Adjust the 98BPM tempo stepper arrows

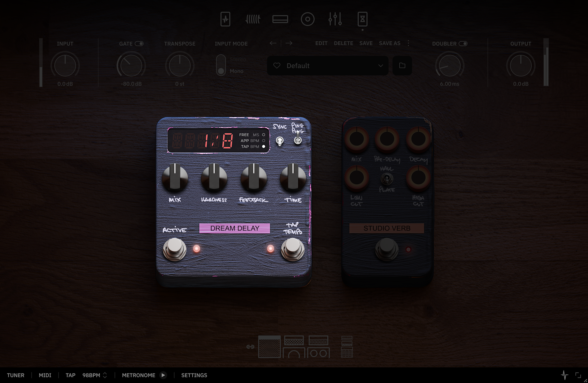click(x=105, y=375)
